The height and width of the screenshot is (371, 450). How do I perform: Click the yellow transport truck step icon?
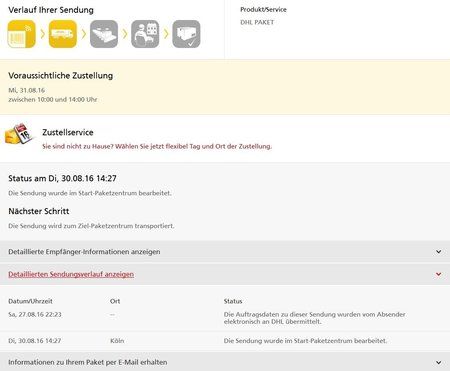[x=63, y=34]
